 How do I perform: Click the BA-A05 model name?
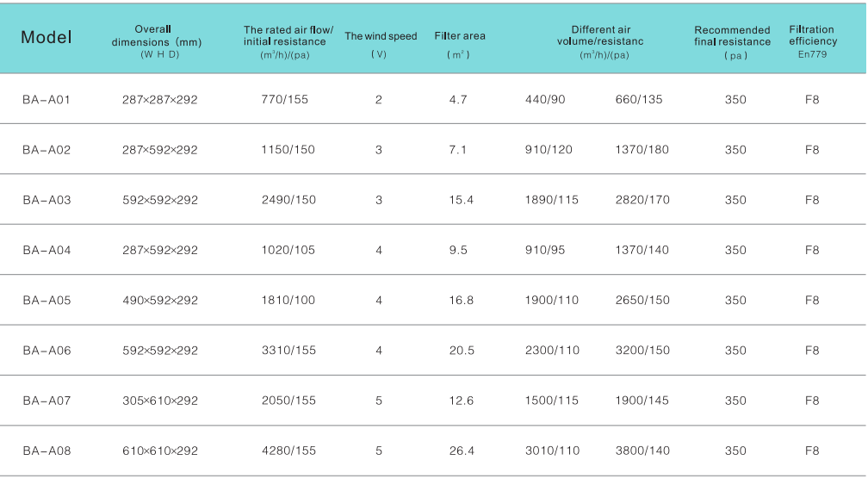[x=46, y=301]
